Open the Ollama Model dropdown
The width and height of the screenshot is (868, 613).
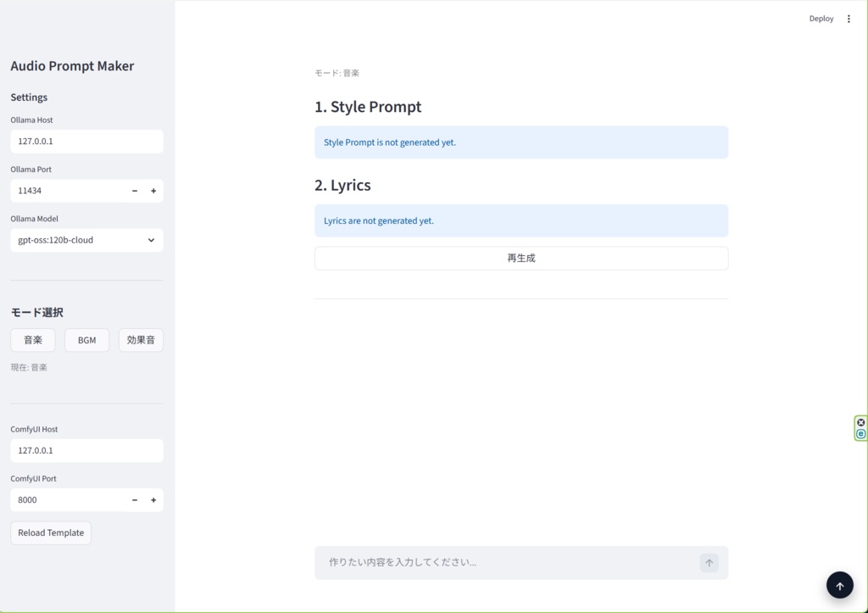(86, 240)
